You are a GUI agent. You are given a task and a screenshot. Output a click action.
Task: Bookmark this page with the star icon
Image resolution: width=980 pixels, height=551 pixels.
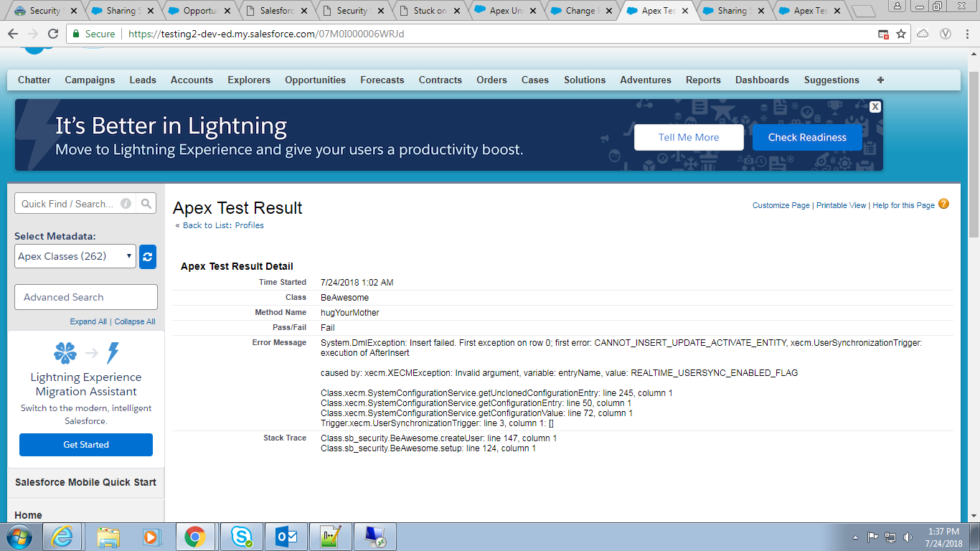click(x=901, y=34)
